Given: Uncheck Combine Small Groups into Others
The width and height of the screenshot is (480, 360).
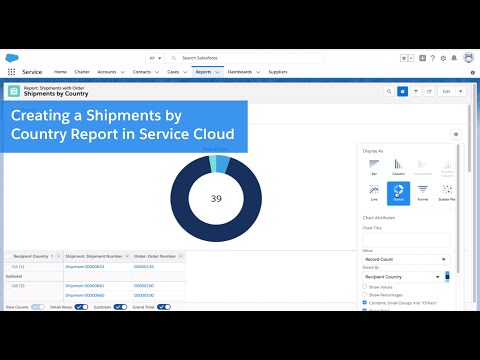Looking at the screenshot, I should tap(364, 303).
